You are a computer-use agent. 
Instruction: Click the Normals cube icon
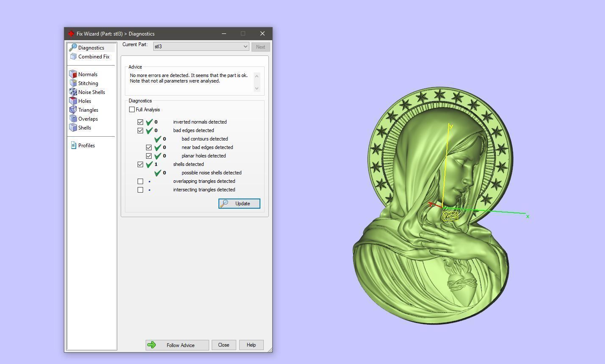pos(73,74)
